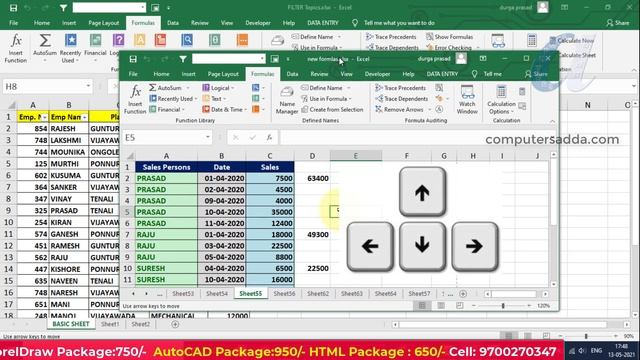
Task: Select cell D2 with value 63400
Action: [312, 178]
